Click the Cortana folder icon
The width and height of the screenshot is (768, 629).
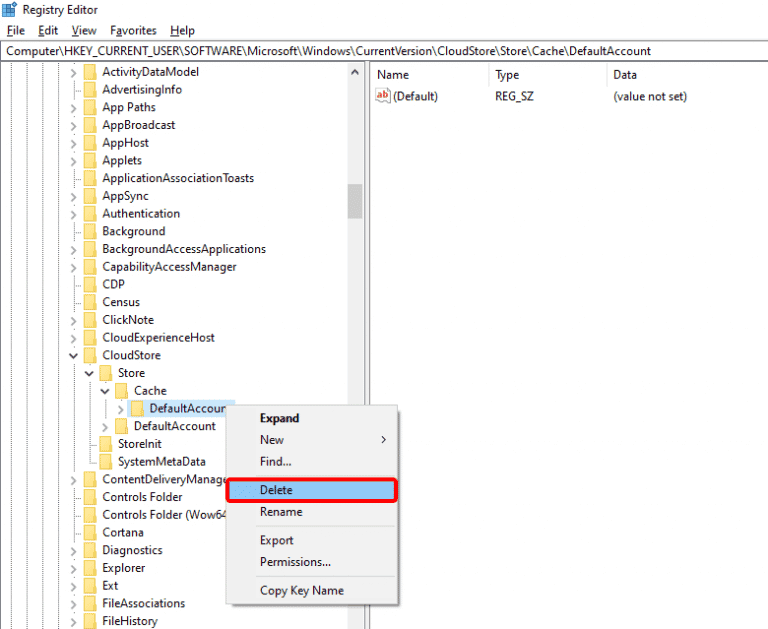pos(90,532)
